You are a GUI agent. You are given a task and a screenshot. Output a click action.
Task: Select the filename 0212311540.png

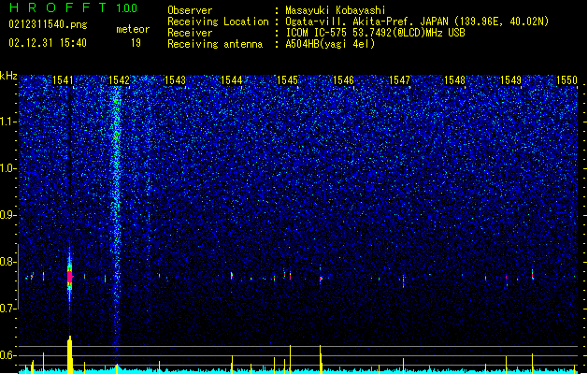pos(48,24)
